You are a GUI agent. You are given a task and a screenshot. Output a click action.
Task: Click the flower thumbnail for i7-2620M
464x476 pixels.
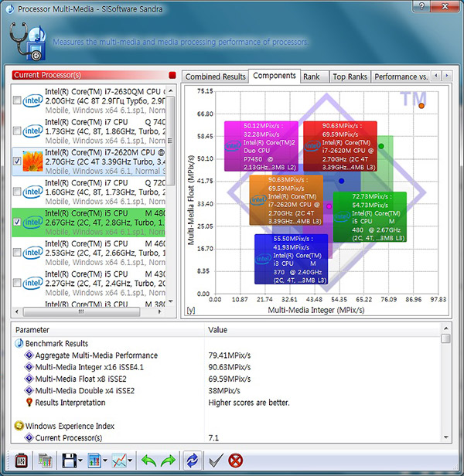pyautogui.click(x=32, y=161)
